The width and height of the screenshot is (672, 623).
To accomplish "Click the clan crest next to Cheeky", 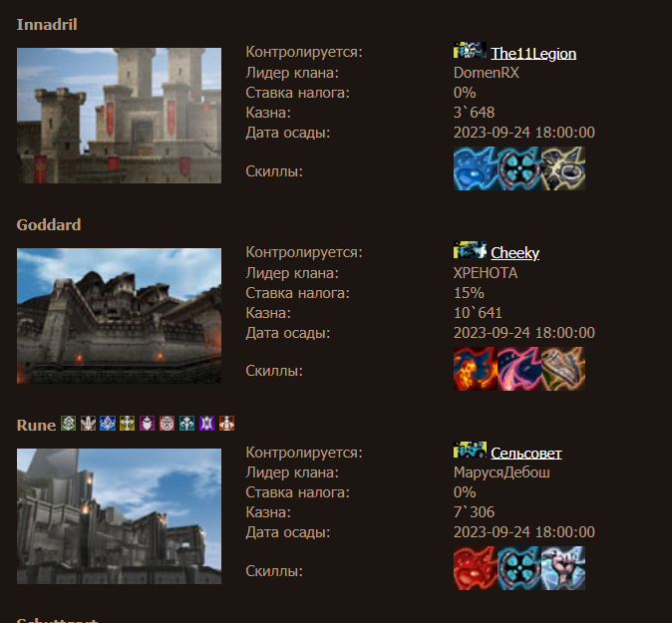I will pyautogui.click(x=470, y=250).
